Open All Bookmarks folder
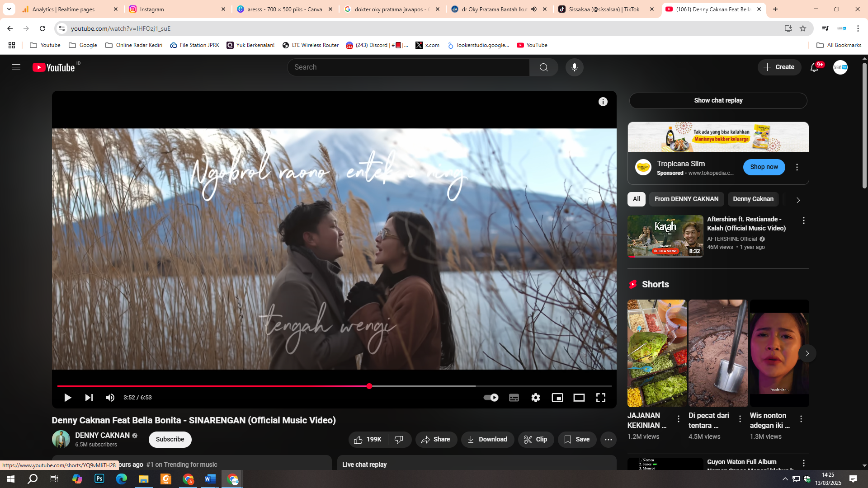868x488 pixels. click(839, 45)
